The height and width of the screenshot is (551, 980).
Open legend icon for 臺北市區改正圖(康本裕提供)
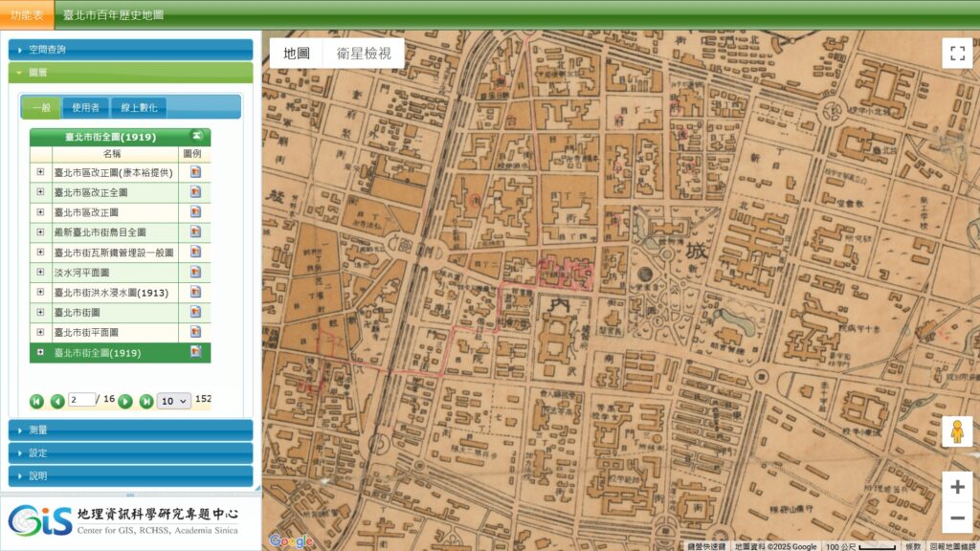click(195, 172)
